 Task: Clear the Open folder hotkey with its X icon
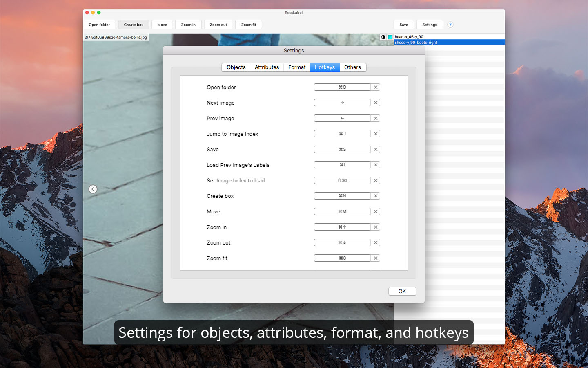376,87
